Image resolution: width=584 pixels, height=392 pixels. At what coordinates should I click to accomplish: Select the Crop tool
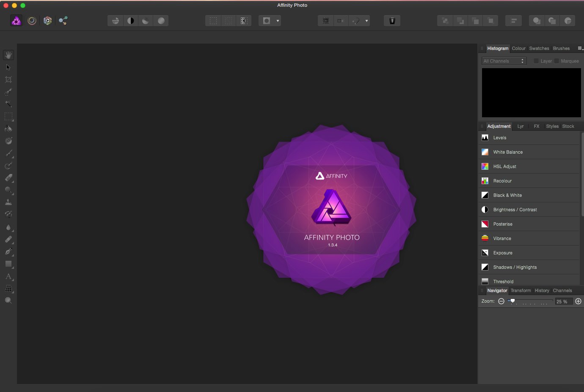coord(8,80)
